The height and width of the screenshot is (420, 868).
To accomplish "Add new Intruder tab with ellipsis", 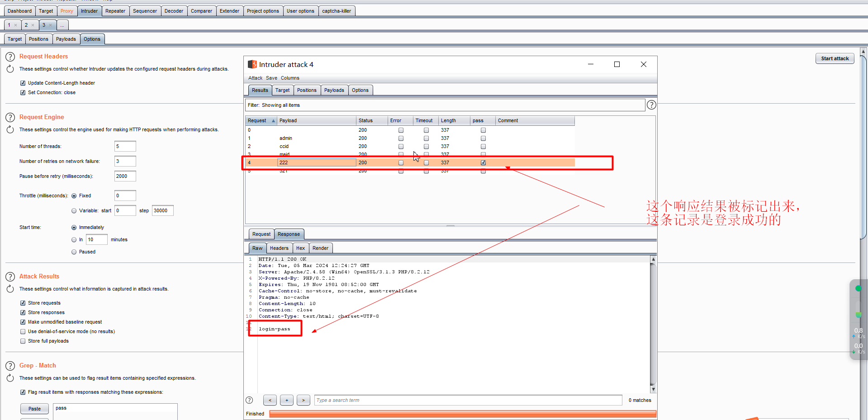I will [62, 25].
